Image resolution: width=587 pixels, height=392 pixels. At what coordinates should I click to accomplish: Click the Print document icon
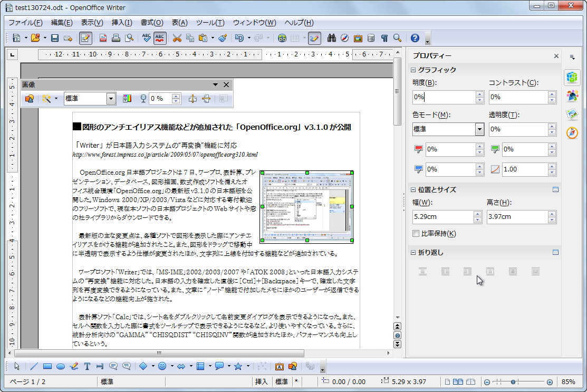click(x=116, y=38)
